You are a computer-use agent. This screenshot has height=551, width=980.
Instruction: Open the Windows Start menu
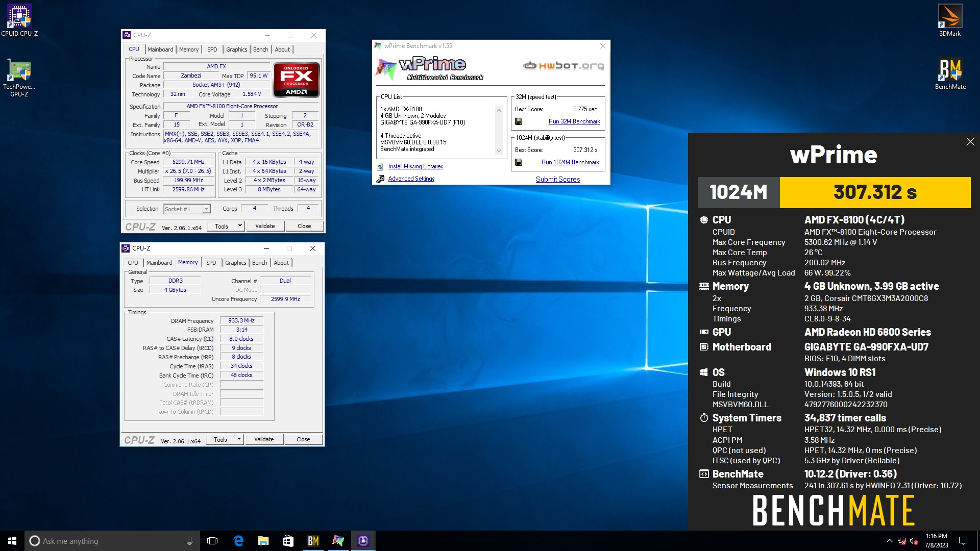12,541
